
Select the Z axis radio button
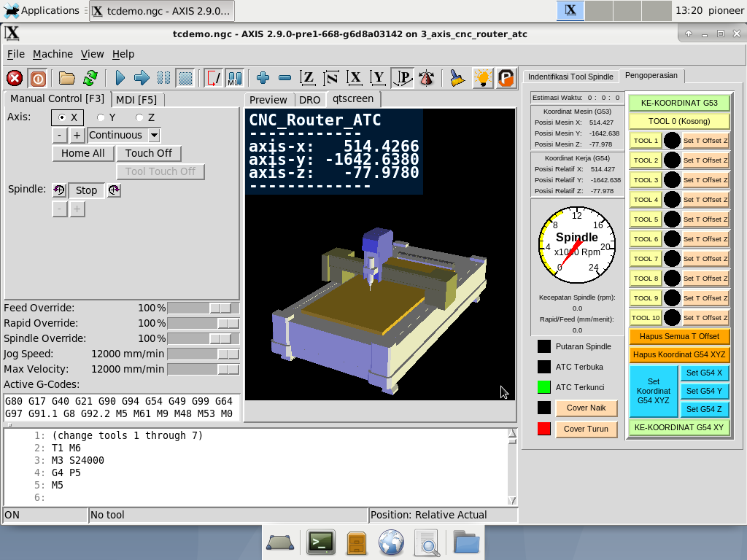(139, 117)
